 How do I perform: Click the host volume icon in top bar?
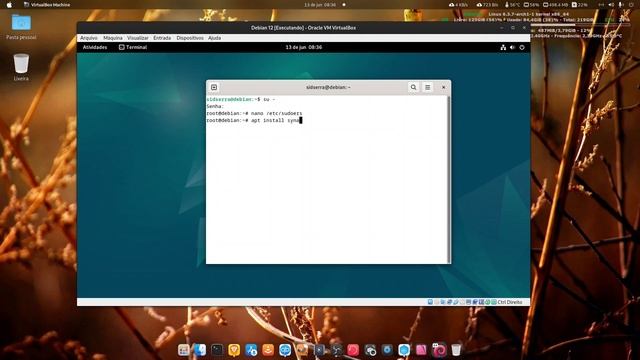611,5
